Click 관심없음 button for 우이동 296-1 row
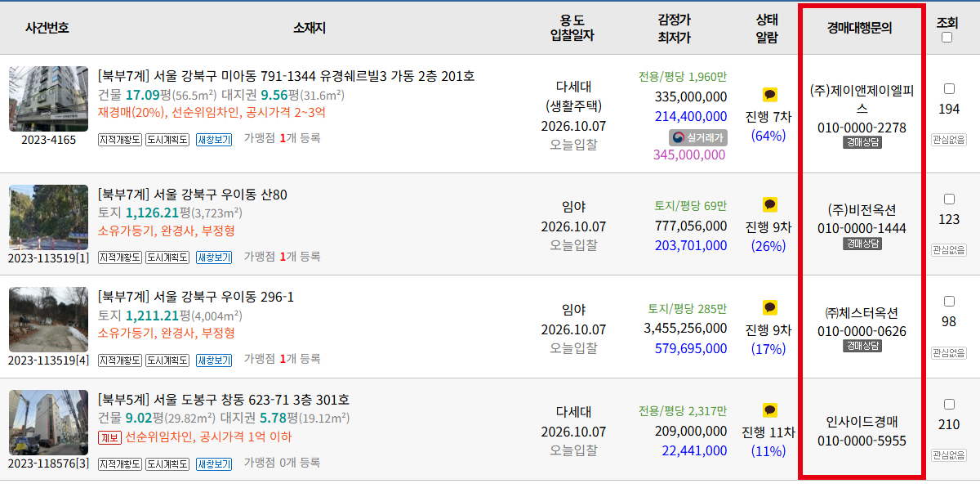The width and height of the screenshot is (980, 488). point(949,353)
